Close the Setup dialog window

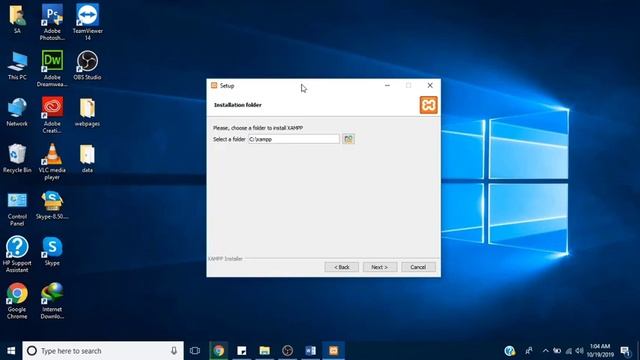tap(430, 85)
